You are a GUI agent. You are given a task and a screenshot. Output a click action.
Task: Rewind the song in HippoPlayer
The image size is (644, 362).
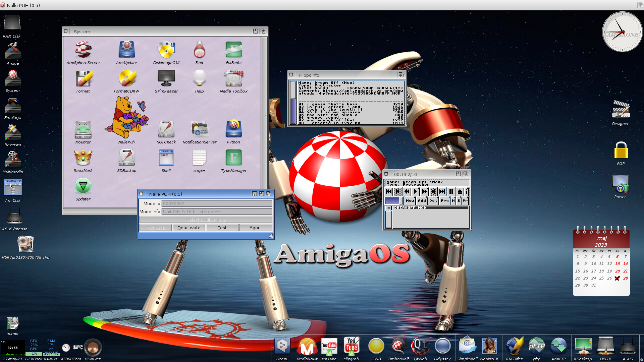pyautogui.click(x=407, y=191)
